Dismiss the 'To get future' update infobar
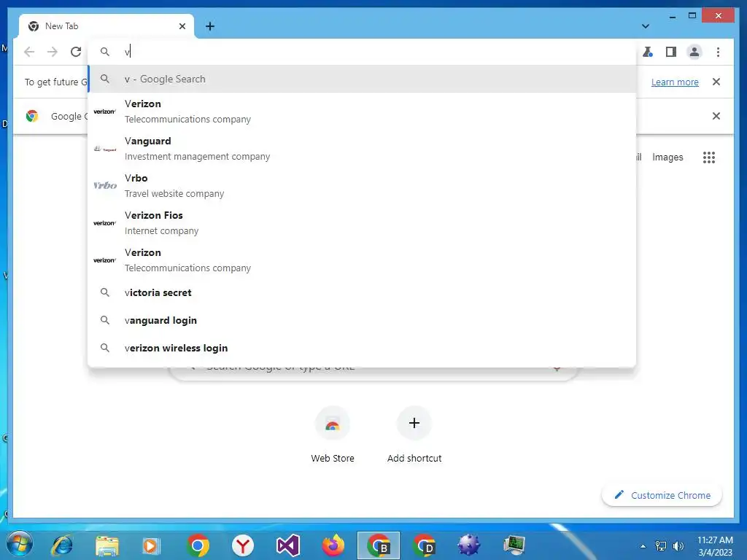Image resolution: width=747 pixels, height=560 pixels. coord(716,82)
